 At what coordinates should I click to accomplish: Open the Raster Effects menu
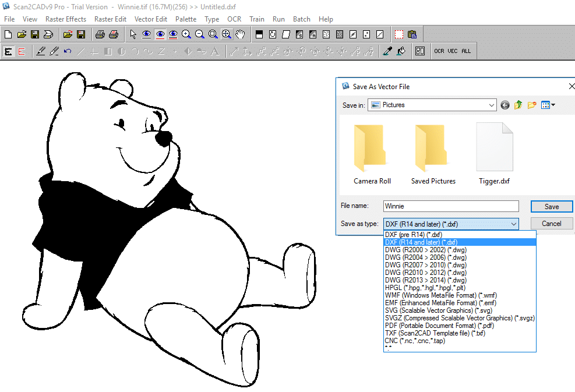coord(66,19)
